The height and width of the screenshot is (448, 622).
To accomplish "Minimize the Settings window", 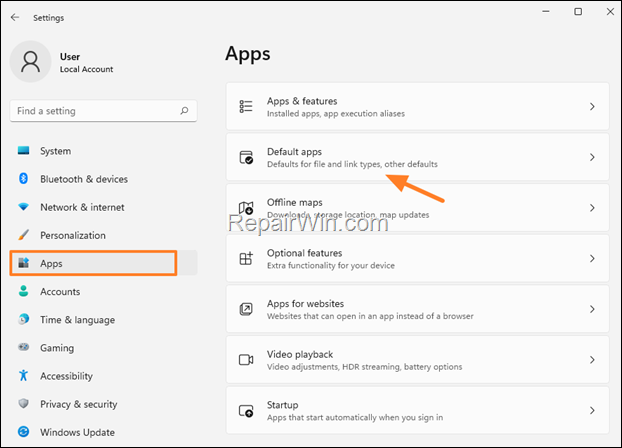I will [546, 12].
